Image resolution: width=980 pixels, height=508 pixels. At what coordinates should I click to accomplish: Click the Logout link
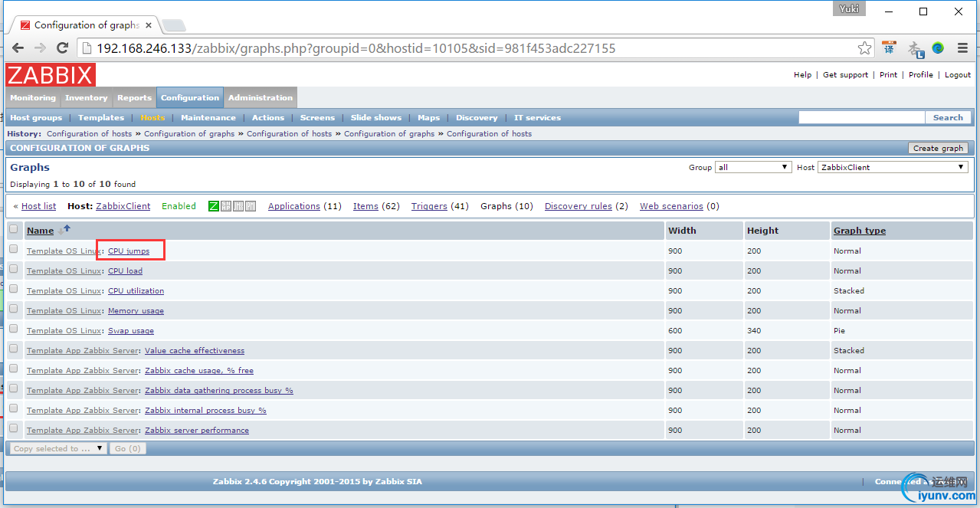958,75
